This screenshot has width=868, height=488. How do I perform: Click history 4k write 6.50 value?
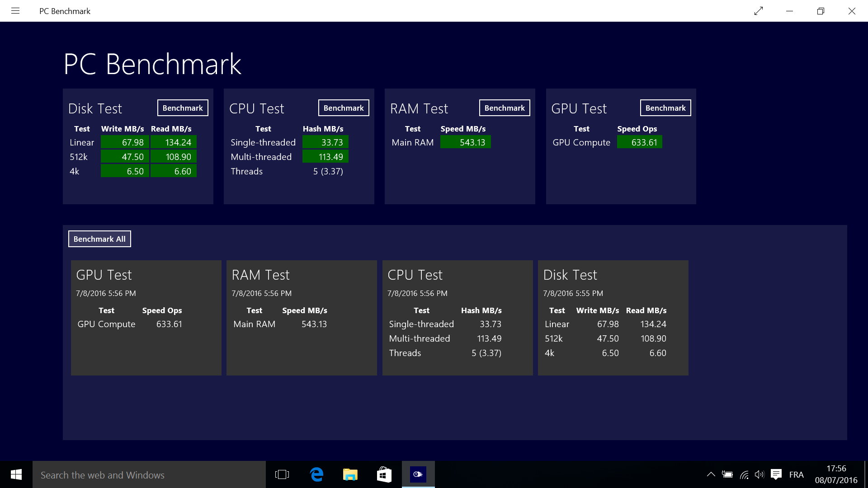[x=610, y=353]
